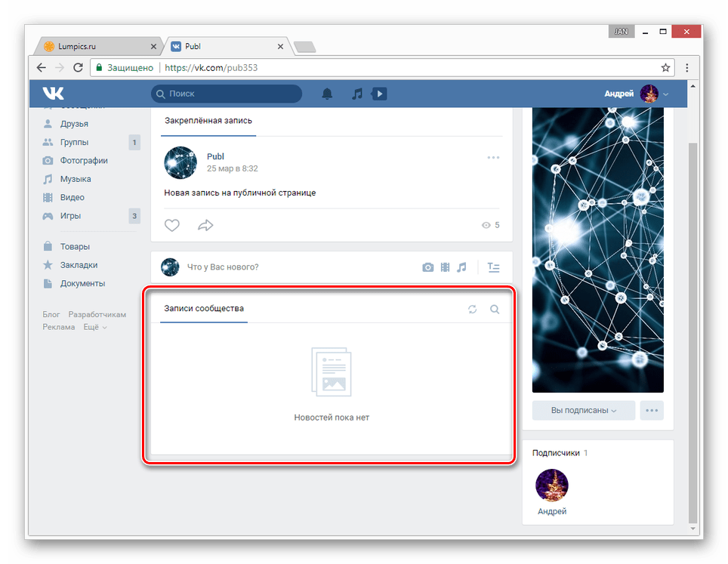Share the pinned post using arrow icon
This screenshot has width=728, height=564.
coord(205,225)
